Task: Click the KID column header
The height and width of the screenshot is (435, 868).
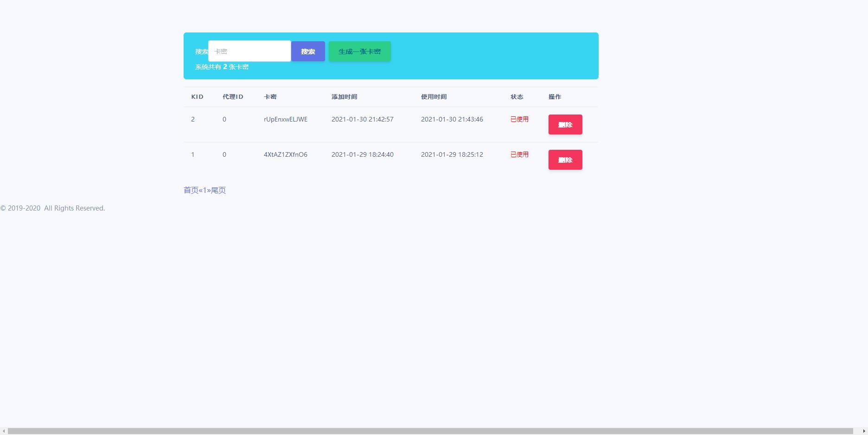Action: [197, 97]
